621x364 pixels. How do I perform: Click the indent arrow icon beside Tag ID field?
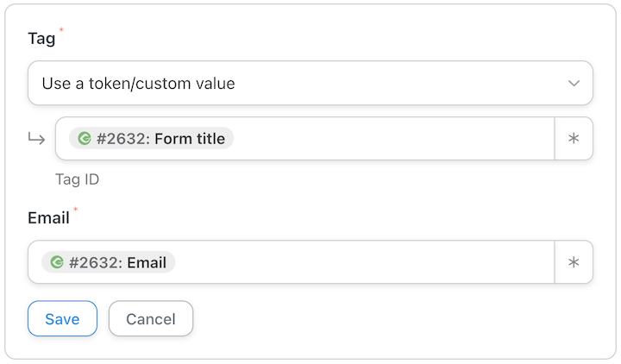tap(36, 138)
